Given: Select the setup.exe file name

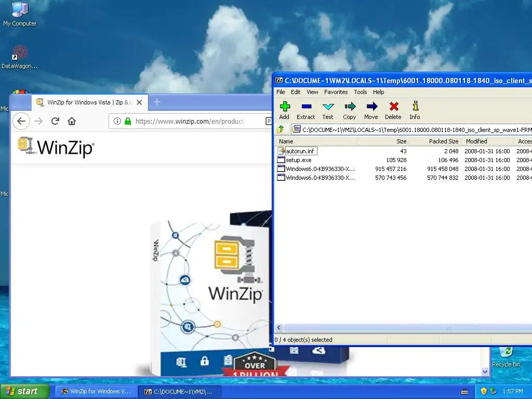Looking at the screenshot, I should pos(299,160).
